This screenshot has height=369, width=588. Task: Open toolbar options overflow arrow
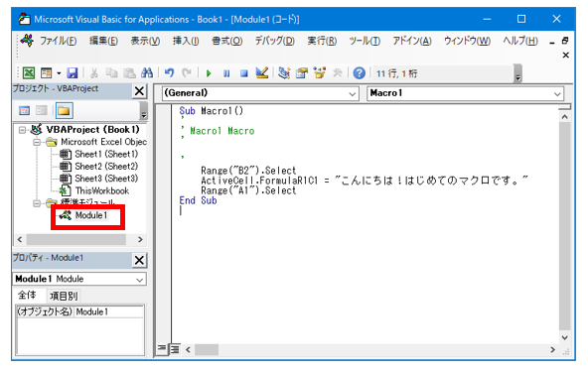click(517, 74)
